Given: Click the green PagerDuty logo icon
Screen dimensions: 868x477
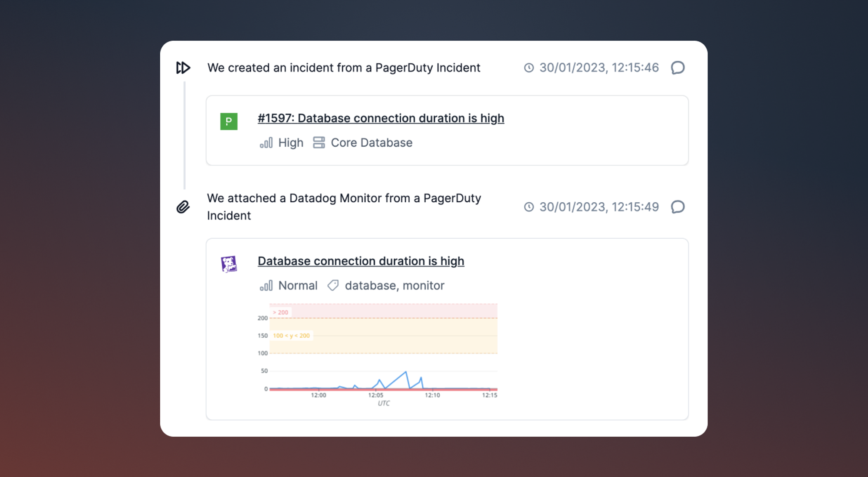Looking at the screenshot, I should [229, 122].
